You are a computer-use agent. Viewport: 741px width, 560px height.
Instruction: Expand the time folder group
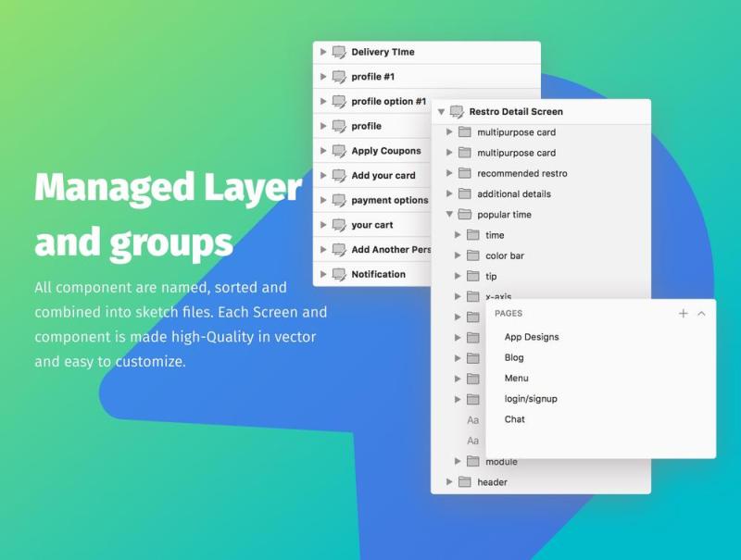pyautogui.click(x=458, y=235)
